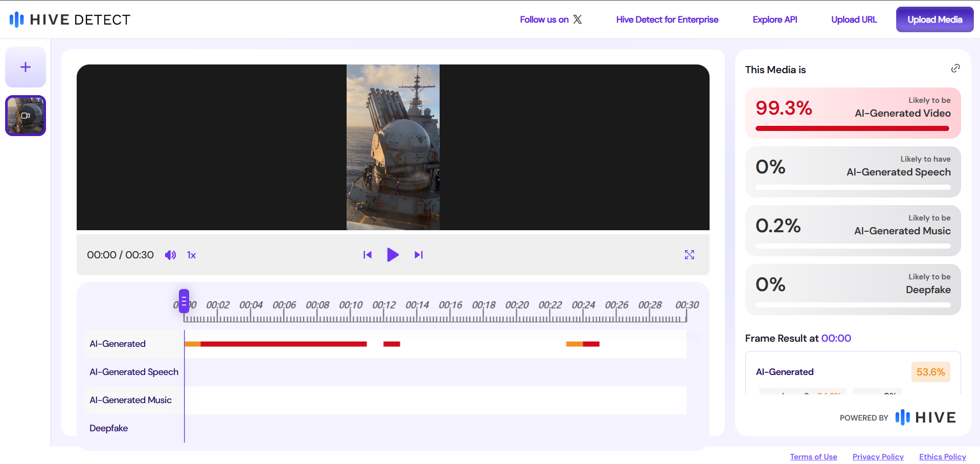Screen dimensions: 980x464
Task: Open Hive Detect for Enterprise page
Action: pyautogui.click(x=667, y=19)
